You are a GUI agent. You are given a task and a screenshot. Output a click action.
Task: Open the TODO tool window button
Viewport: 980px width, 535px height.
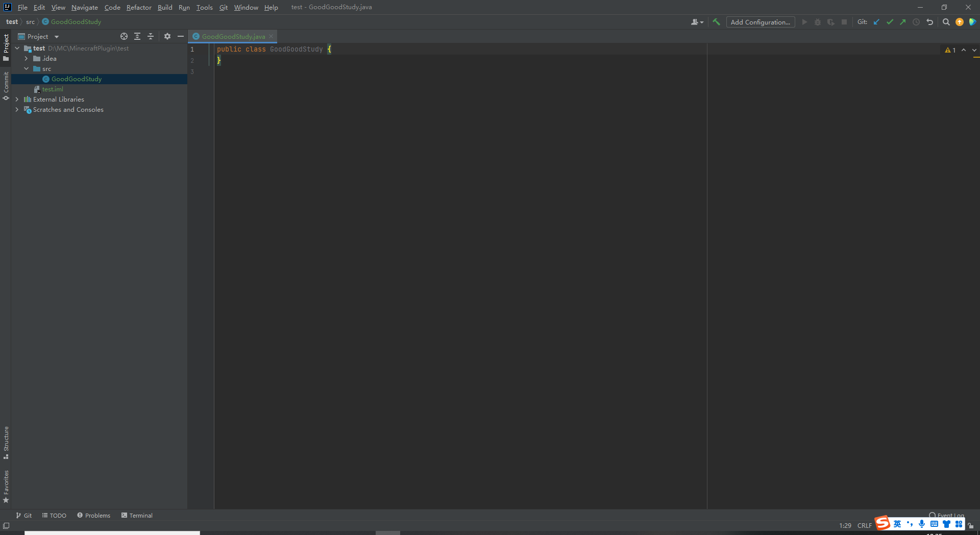pyautogui.click(x=54, y=515)
